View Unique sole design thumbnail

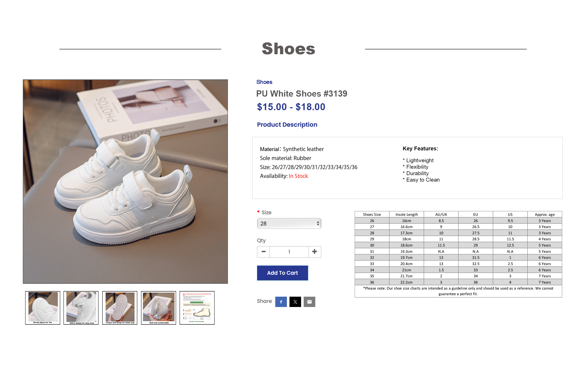(x=120, y=308)
